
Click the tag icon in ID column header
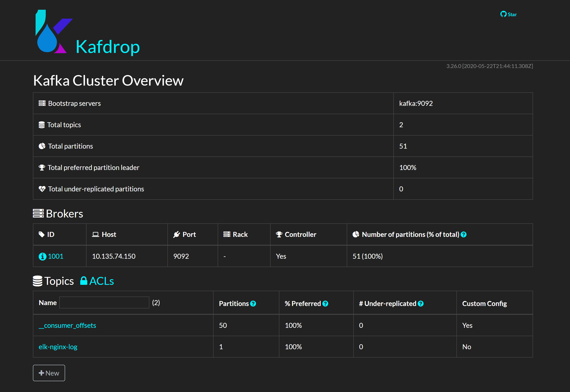[x=41, y=235]
